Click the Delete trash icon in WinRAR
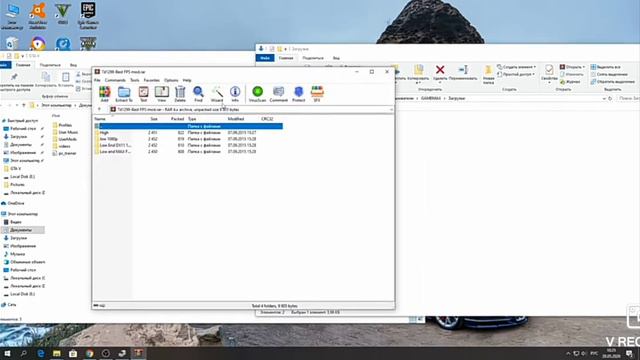 click(x=180, y=94)
